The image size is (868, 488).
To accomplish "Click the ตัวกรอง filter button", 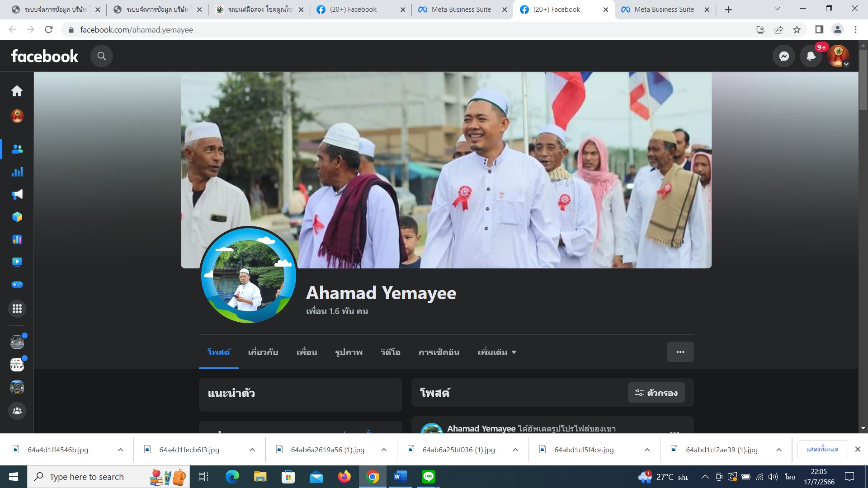I will click(x=656, y=393).
